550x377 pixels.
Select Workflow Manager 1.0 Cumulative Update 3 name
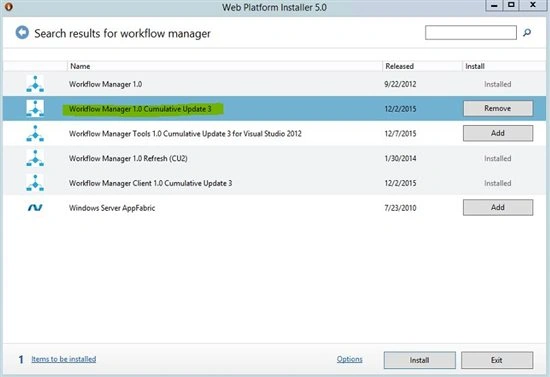point(140,109)
